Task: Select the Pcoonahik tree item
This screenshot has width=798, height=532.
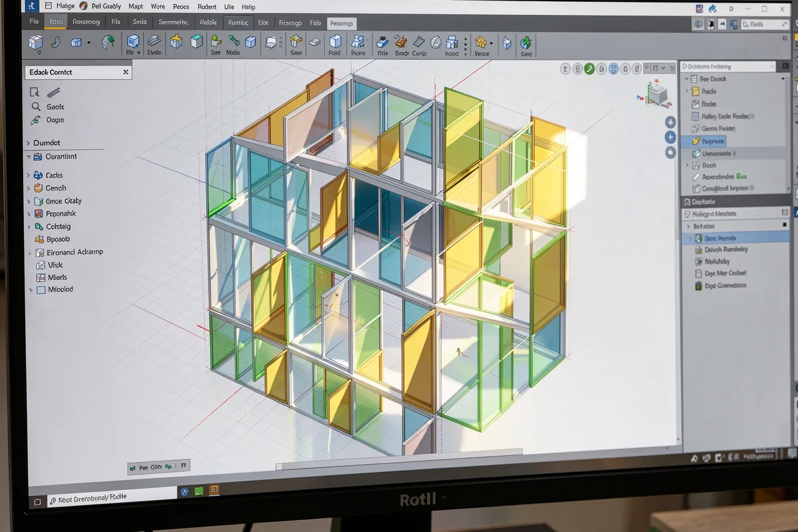Action: click(x=55, y=214)
